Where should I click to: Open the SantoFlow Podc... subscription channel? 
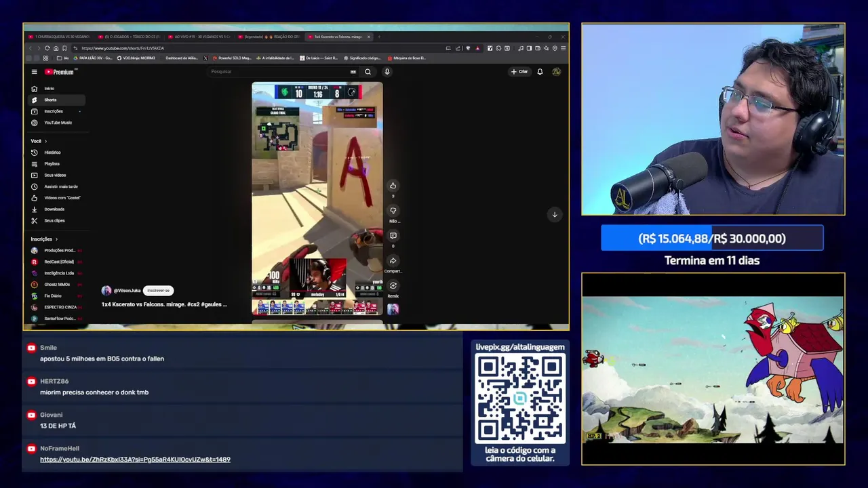click(x=57, y=319)
